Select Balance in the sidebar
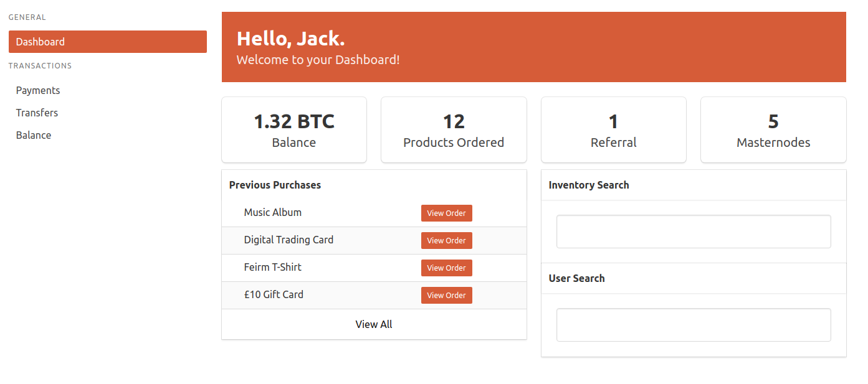This screenshot has width=868, height=384. [x=34, y=135]
